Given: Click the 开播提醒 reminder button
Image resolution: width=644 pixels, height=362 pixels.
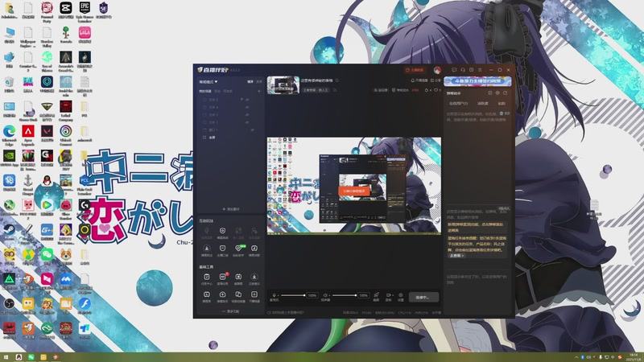Looking at the screenshot, I should [419, 80].
